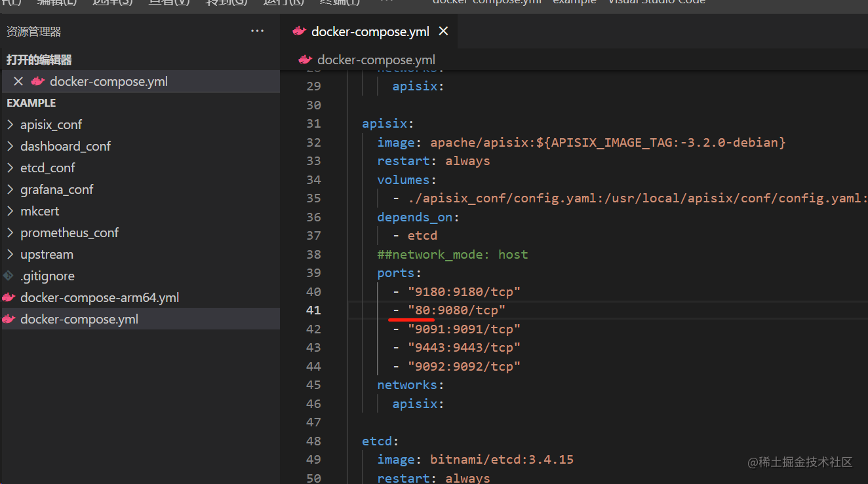Image resolution: width=868 pixels, height=484 pixels.
Task: Expand the dashboard_conf folder
Action: tap(10, 146)
